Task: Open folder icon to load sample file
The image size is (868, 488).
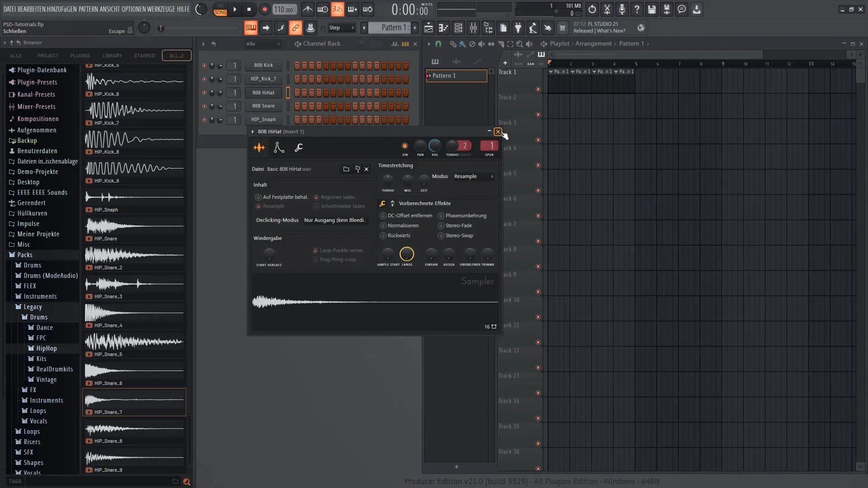Action: coord(346,169)
